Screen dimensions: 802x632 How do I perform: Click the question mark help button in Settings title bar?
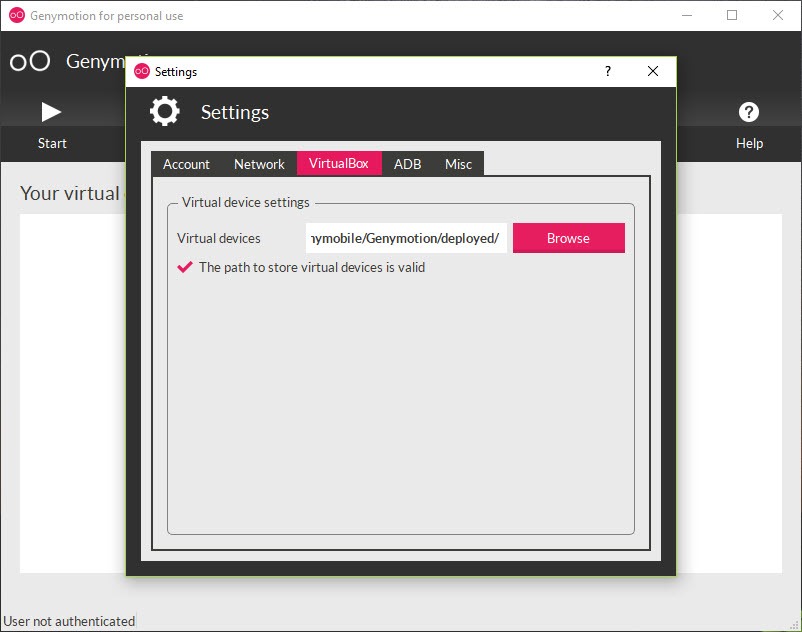click(x=608, y=71)
